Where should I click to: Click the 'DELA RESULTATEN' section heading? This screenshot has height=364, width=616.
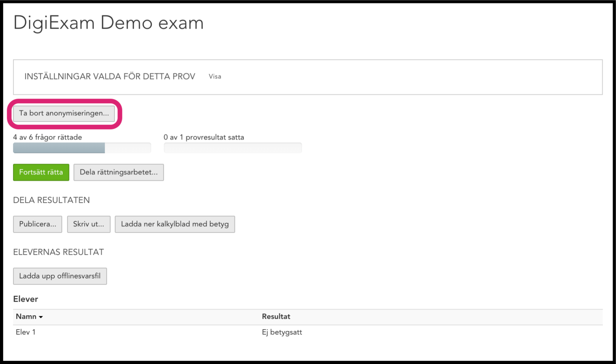coord(52,200)
